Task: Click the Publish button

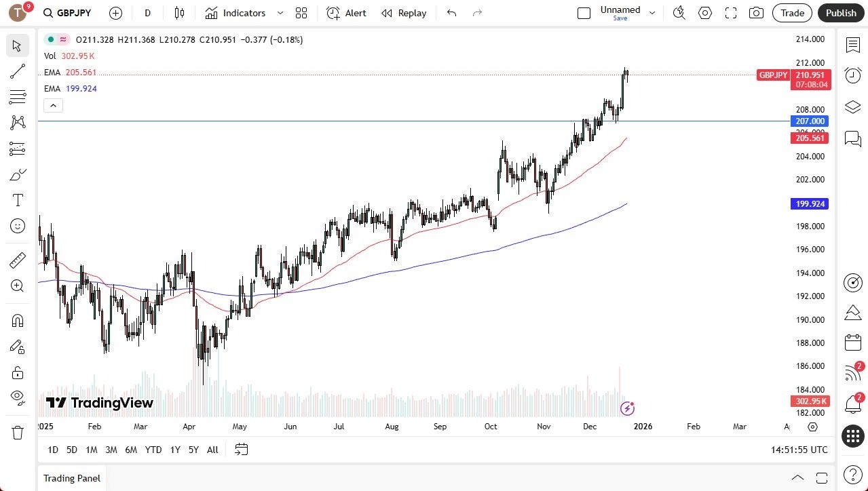Action: (x=841, y=13)
